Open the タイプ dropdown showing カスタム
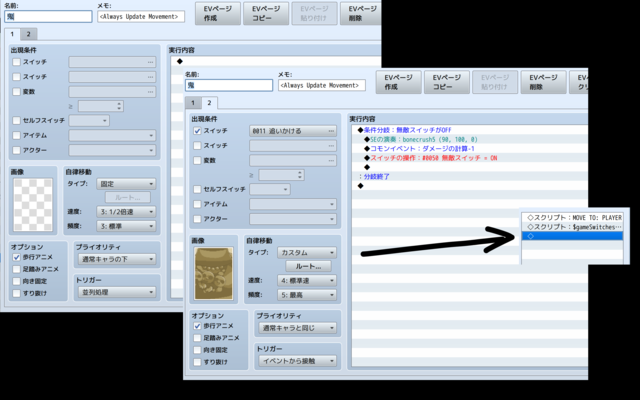 point(307,253)
